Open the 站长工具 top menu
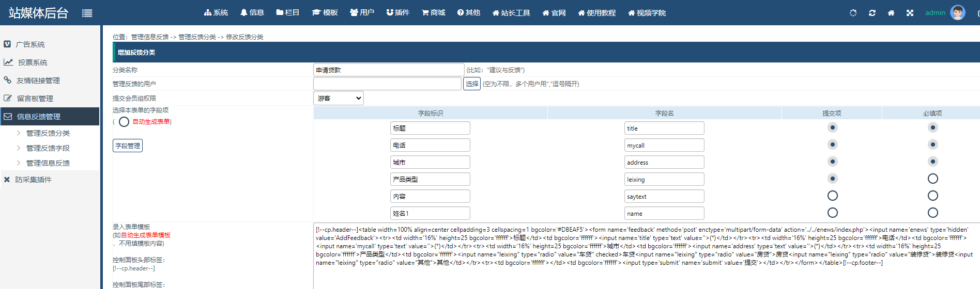 click(x=511, y=12)
